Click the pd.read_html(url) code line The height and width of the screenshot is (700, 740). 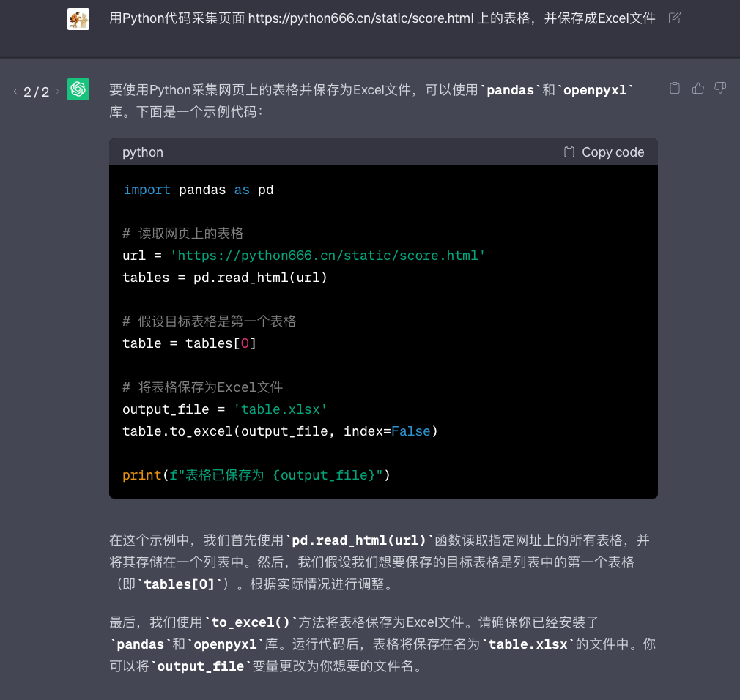pyautogui.click(x=225, y=278)
